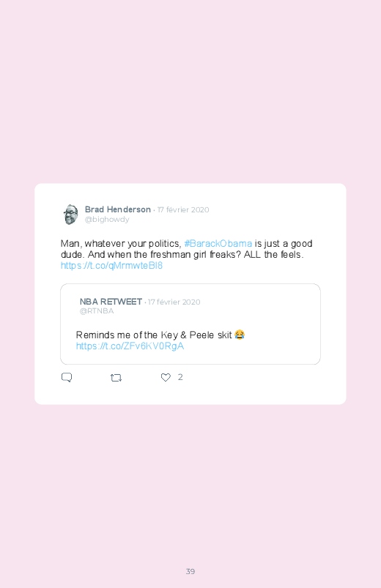This screenshot has width=381, height=588.
Task: Click the crying laughing emoji
Action: coord(240,335)
